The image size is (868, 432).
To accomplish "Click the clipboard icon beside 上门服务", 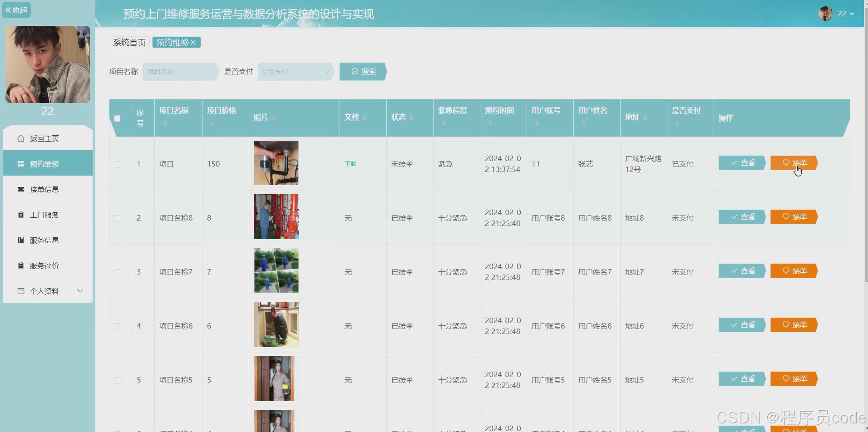I will point(21,215).
